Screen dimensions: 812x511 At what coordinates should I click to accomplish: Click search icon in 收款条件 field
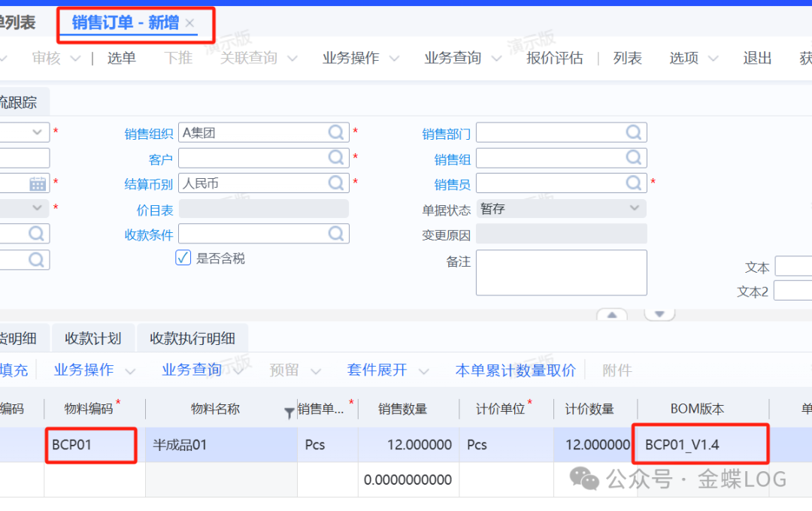(336, 234)
